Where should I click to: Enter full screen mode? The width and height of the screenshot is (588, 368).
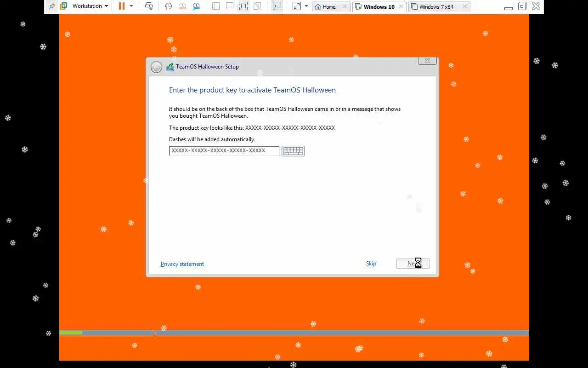pos(243,6)
